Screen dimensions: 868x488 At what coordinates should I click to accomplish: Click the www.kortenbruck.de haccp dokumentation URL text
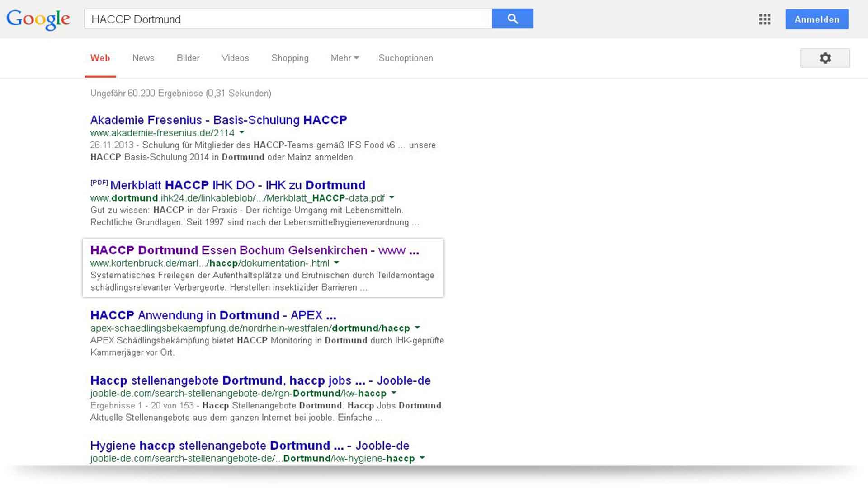tap(210, 263)
